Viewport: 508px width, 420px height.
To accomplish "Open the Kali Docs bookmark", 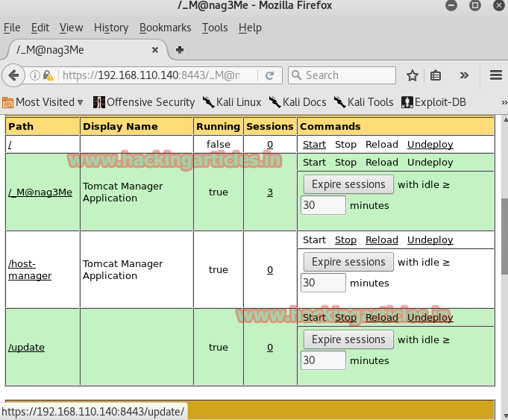I will (x=298, y=102).
